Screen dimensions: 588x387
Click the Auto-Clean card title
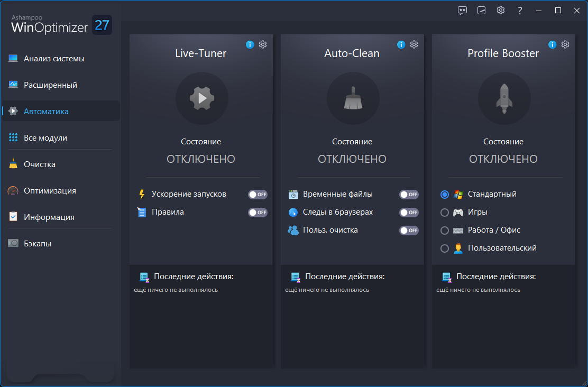point(352,53)
